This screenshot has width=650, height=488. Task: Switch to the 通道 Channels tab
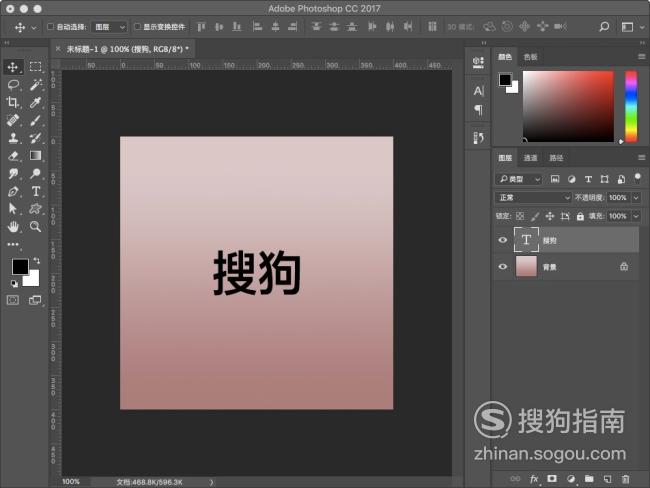(x=530, y=158)
